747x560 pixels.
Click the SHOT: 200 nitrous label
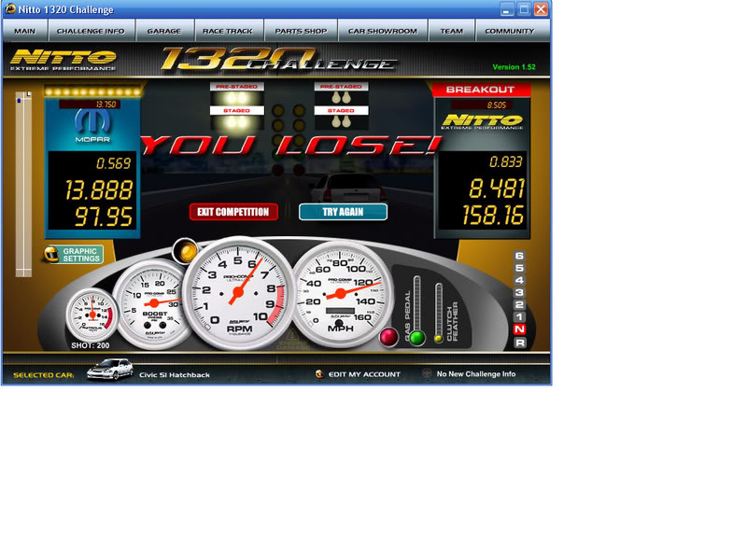90,345
